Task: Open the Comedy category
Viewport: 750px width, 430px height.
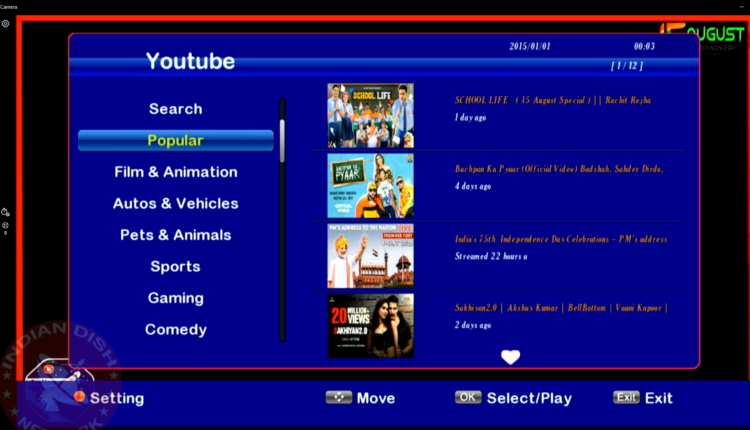Action: point(175,330)
